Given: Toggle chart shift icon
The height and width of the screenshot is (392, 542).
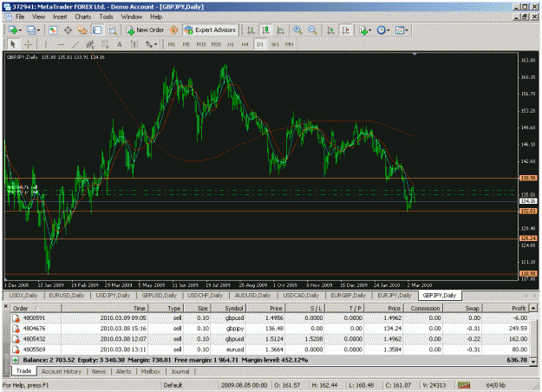Looking at the screenshot, I should pyautogui.click(x=346, y=30).
